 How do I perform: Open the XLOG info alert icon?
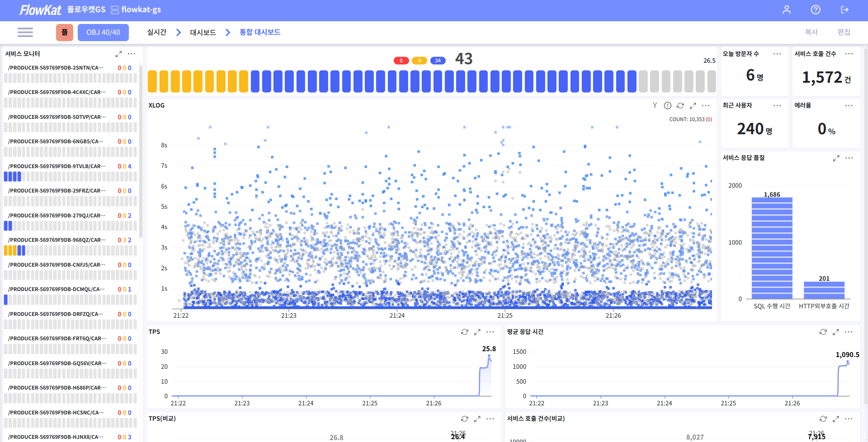(668, 105)
